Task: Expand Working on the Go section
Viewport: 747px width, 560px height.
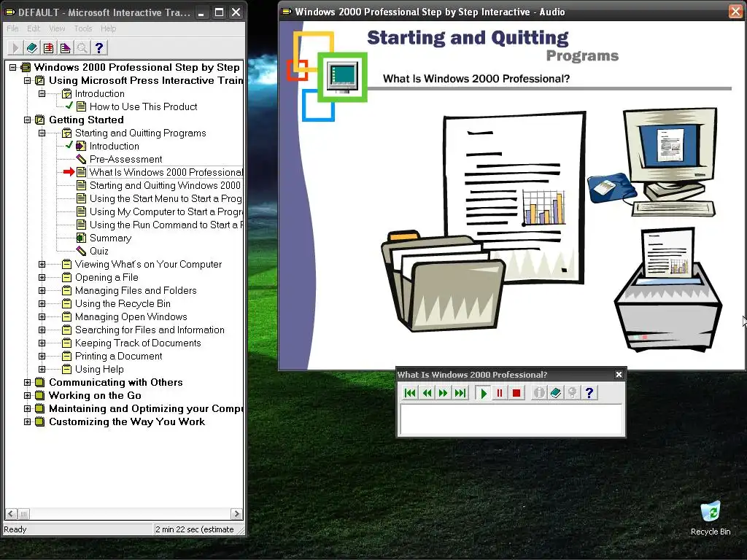Action: (x=27, y=396)
